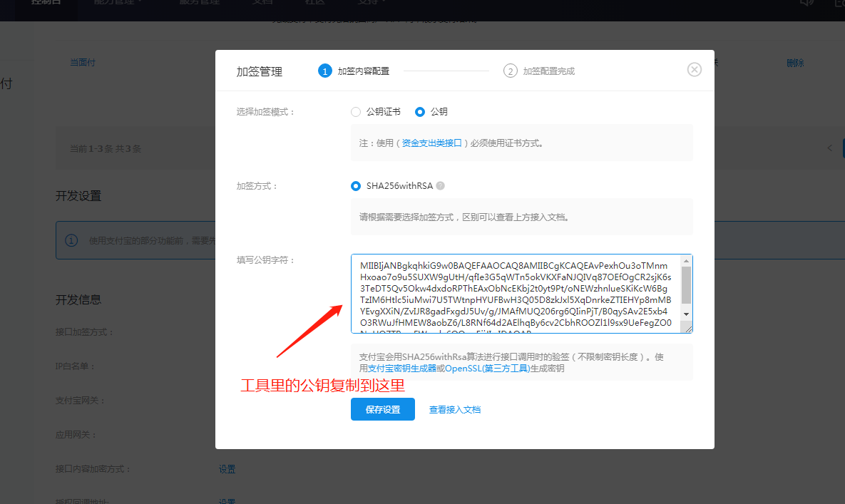Image resolution: width=845 pixels, height=504 pixels.
Task: Open the OpenSSL(第三方工具) link
Action: click(487, 369)
